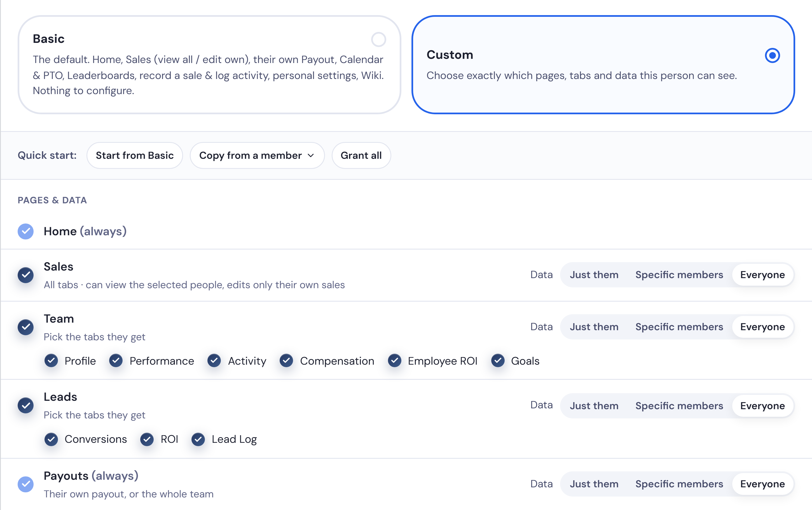
Task: Toggle the Conversions tab checkbox
Action: (51, 439)
